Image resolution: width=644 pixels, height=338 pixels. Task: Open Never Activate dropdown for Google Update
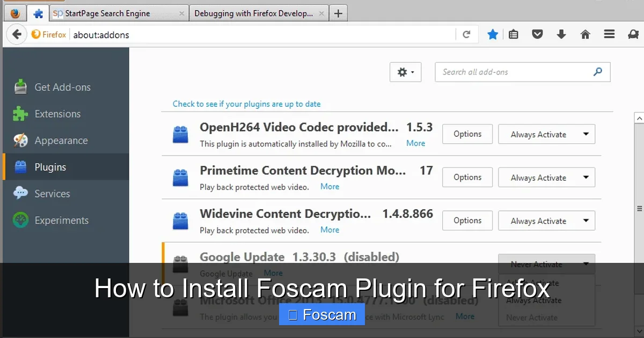tap(546, 264)
